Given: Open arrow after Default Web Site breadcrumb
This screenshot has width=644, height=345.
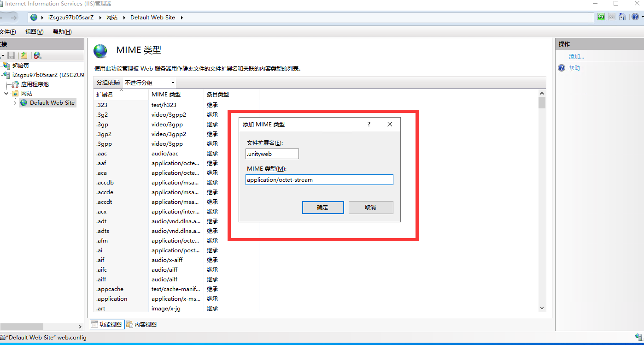Looking at the screenshot, I should 181,18.
